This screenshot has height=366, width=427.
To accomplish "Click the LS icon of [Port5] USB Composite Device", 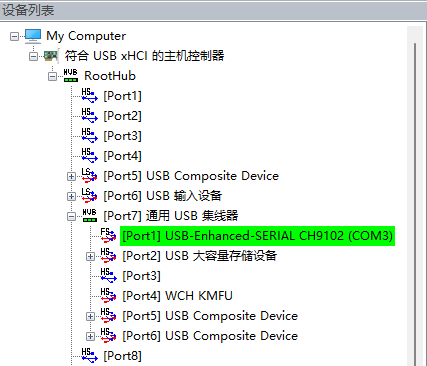I will tap(89, 175).
